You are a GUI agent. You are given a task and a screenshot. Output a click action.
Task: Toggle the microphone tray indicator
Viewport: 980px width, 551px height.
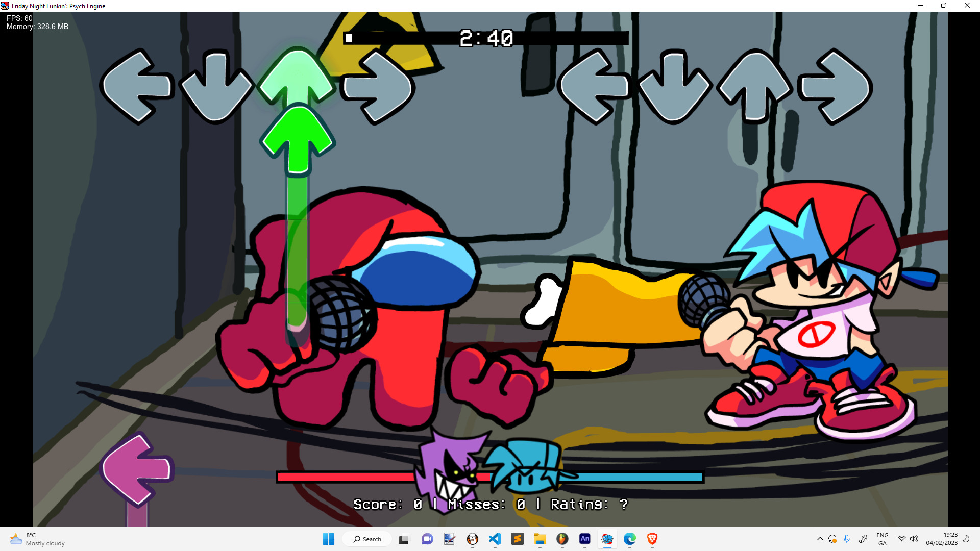[x=847, y=539]
